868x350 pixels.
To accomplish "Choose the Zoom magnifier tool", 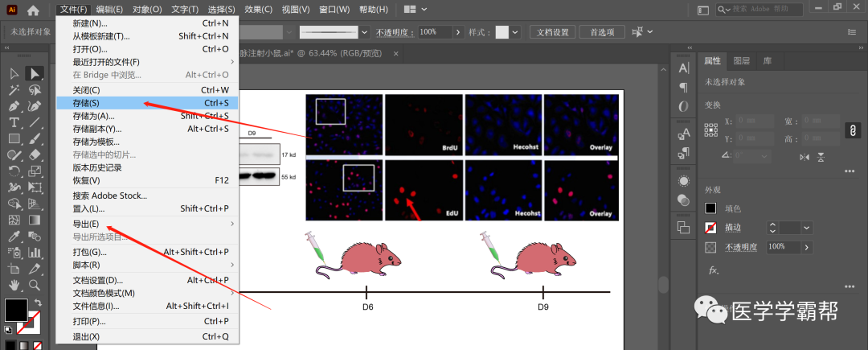I will click(35, 285).
